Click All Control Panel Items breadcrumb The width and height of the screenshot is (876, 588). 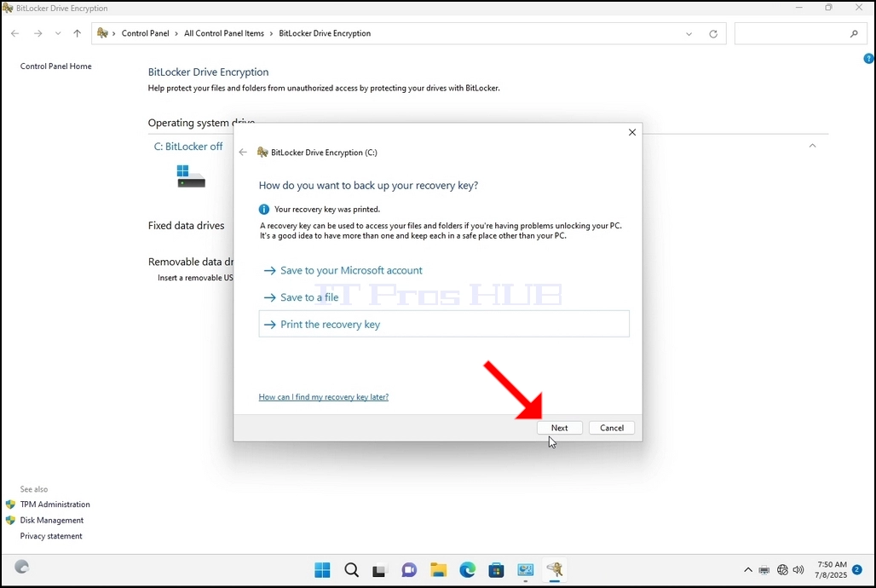click(x=224, y=33)
